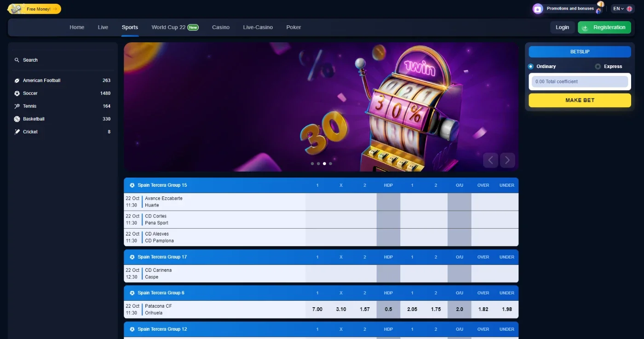Select the fourth banner carousel dot
The image size is (644, 339).
click(x=330, y=164)
